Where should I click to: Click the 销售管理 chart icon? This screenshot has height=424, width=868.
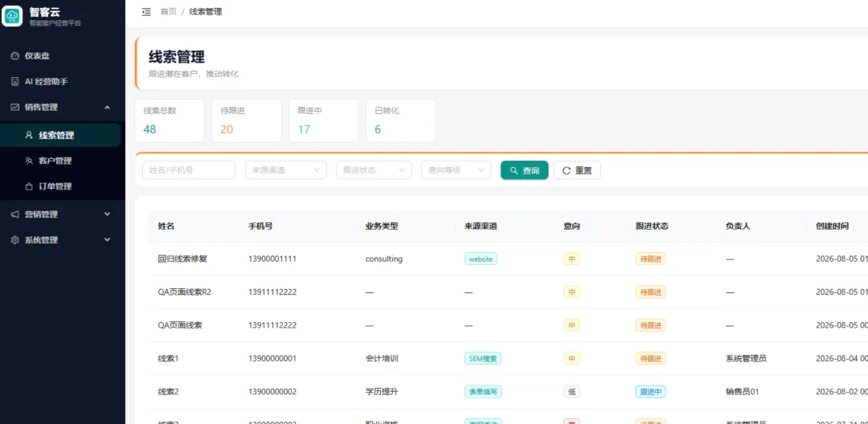(x=15, y=108)
